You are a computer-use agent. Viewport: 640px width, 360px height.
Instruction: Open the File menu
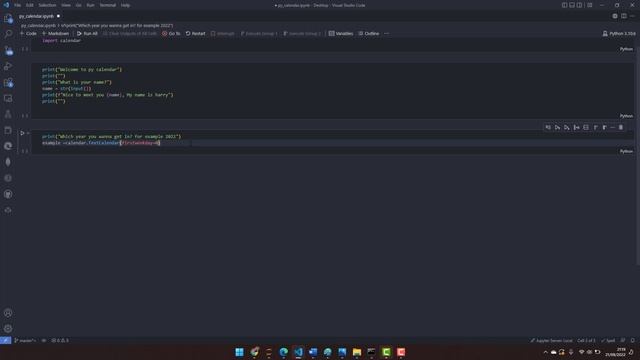pyautogui.click(x=18, y=5)
